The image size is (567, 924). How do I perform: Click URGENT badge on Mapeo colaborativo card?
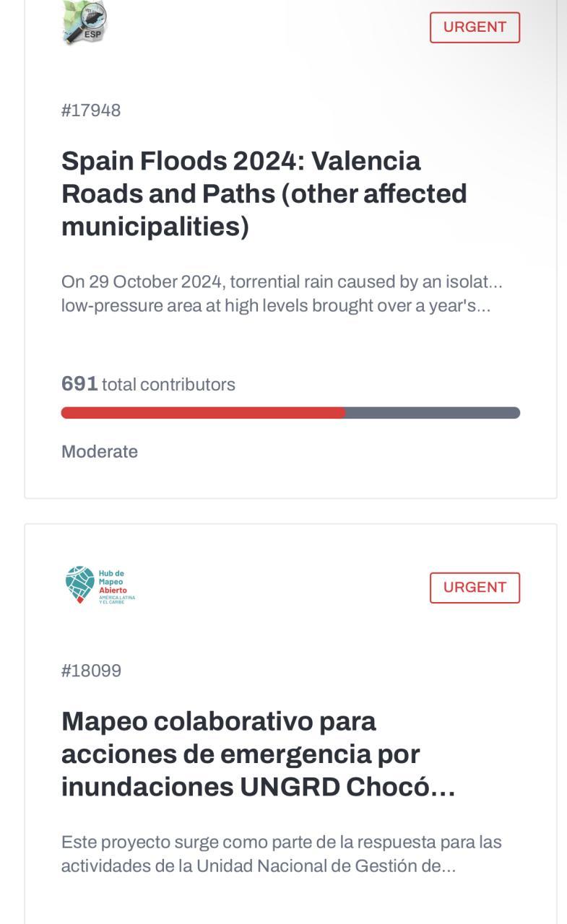coord(475,588)
